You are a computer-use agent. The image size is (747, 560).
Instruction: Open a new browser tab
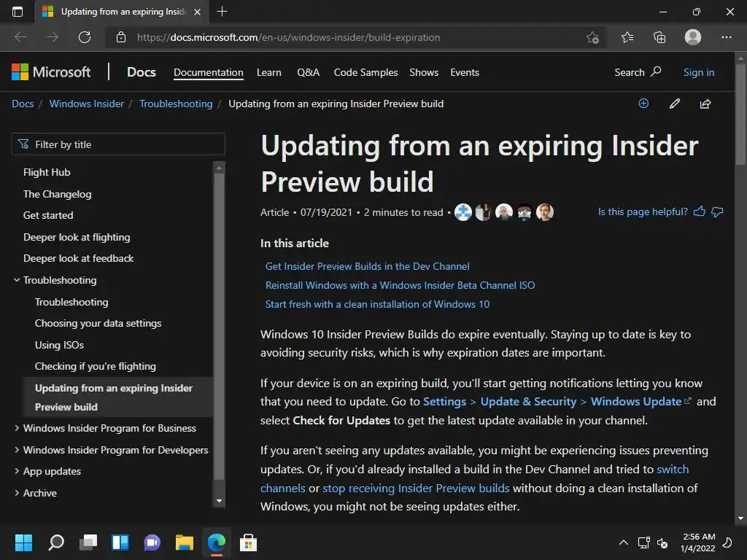coord(222,12)
